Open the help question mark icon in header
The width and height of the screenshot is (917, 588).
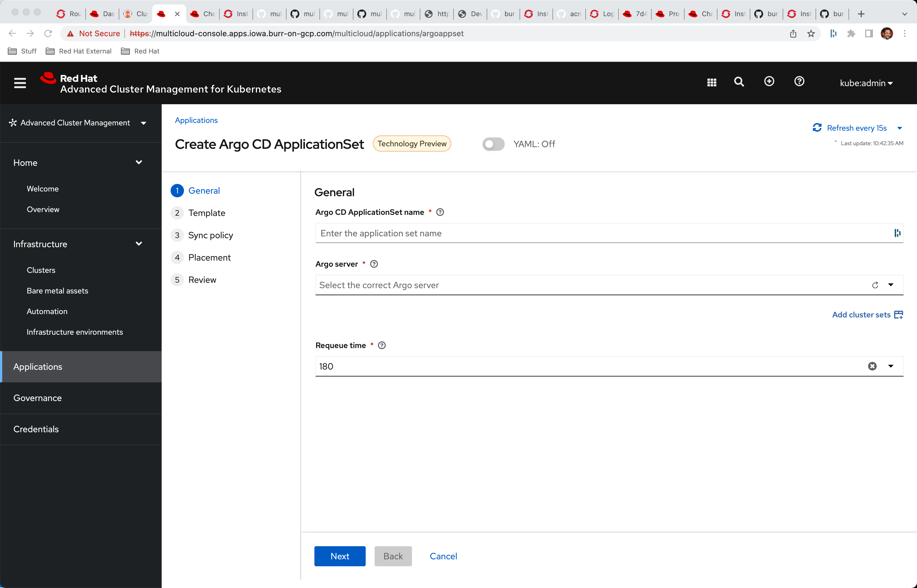pyautogui.click(x=799, y=81)
